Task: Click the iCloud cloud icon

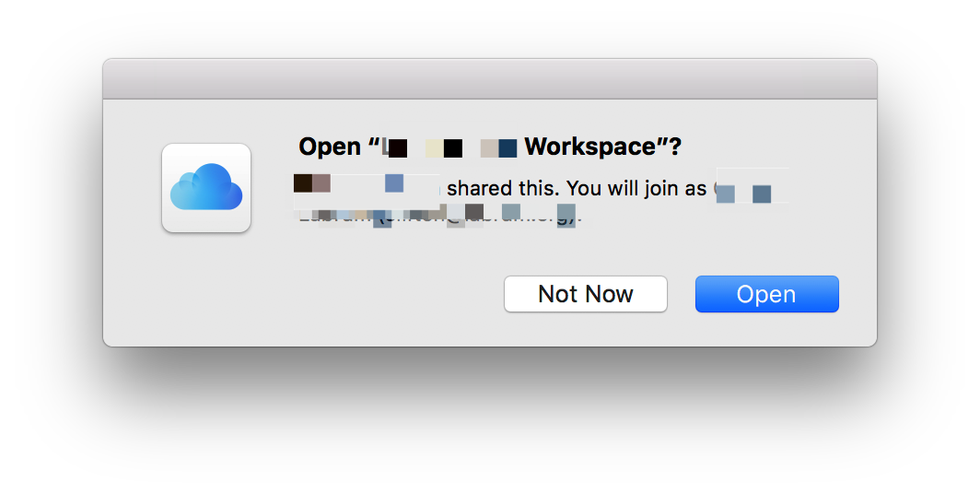Action: 206,188
